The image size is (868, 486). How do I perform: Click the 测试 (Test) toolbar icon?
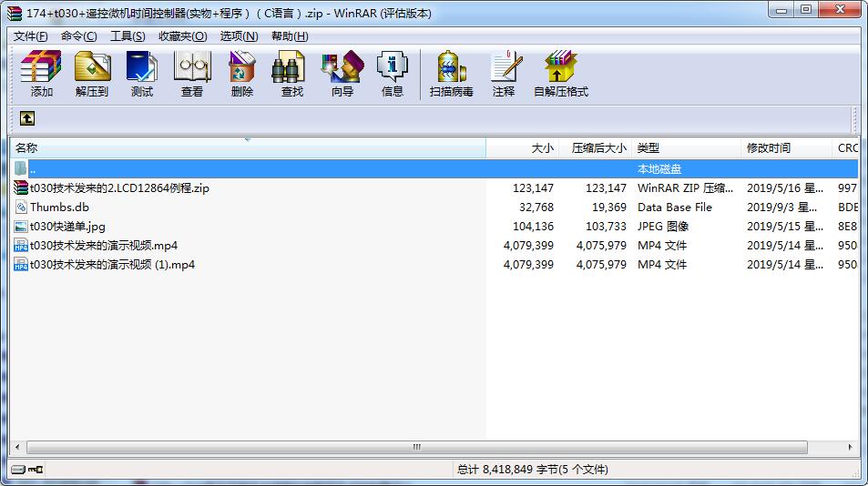point(142,66)
